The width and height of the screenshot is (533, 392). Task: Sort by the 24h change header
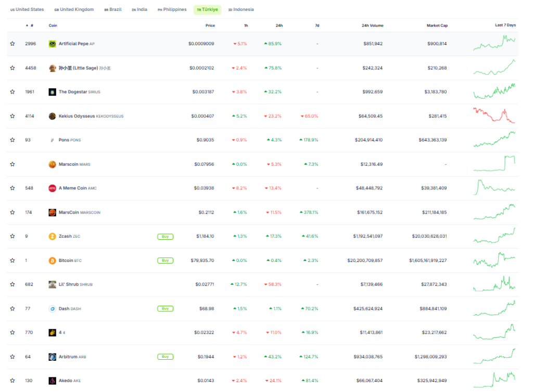pyautogui.click(x=279, y=25)
